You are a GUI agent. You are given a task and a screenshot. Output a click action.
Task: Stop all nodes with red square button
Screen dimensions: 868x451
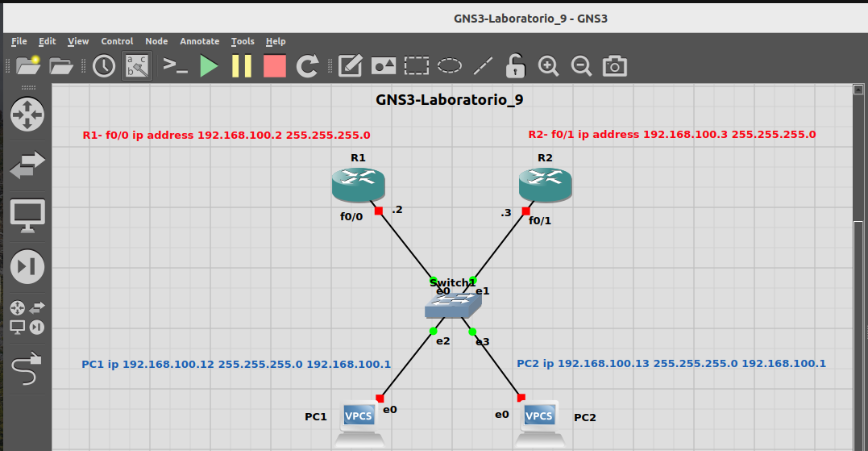(x=275, y=66)
